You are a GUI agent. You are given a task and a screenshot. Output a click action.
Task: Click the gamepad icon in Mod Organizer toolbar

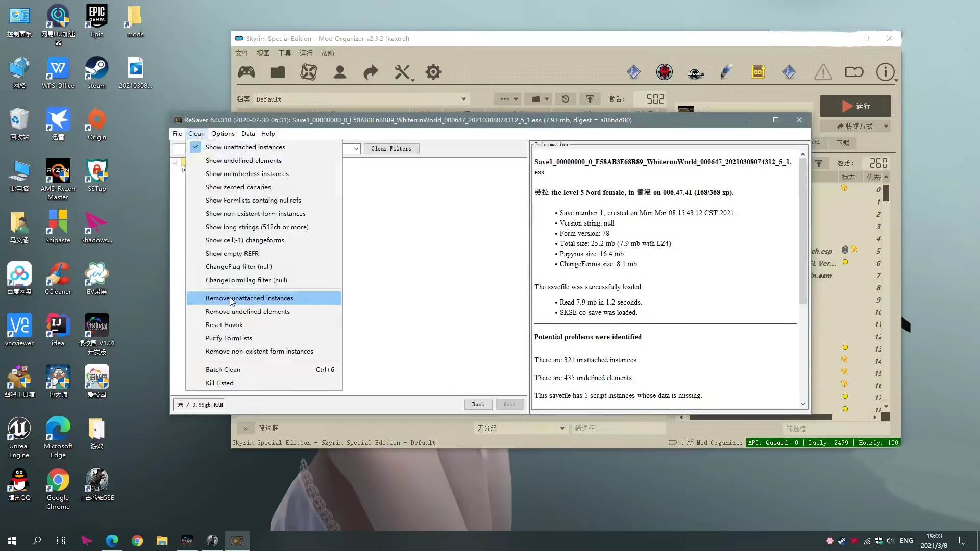click(x=247, y=72)
